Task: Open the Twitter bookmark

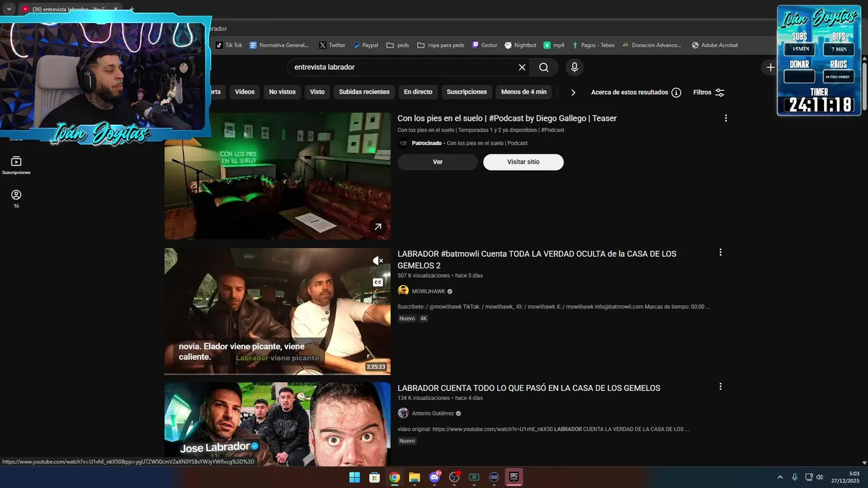Action: (x=332, y=45)
